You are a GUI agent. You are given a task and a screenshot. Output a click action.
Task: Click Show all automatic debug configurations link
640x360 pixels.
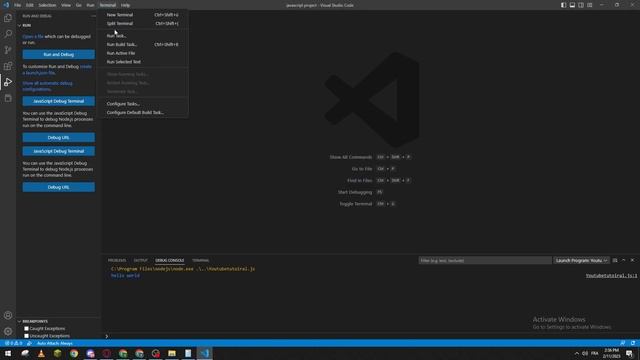coord(47,86)
